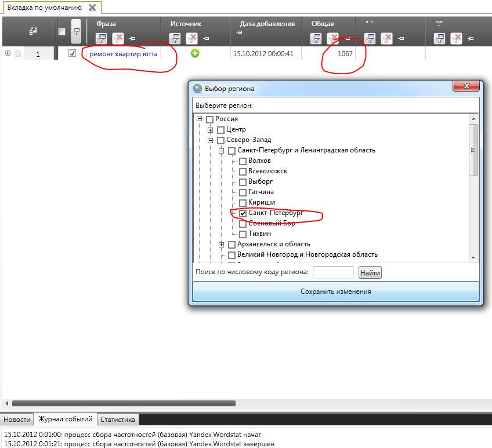Image resolution: width=492 pixels, height=448 pixels.
Task: Check Великий Новгород и Новгородская область checkbox
Action: coord(232,255)
